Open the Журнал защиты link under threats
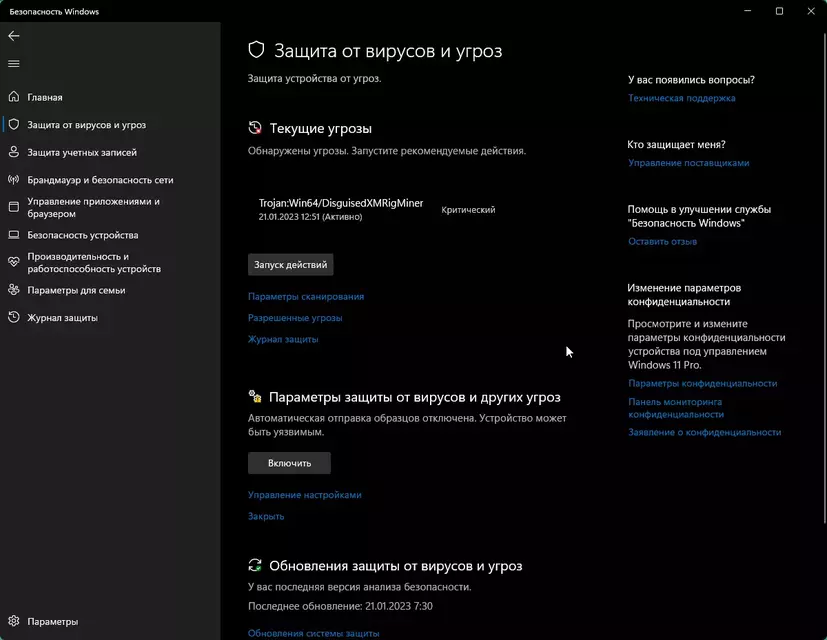Screen dimensions: 827x640 [283, 339]
